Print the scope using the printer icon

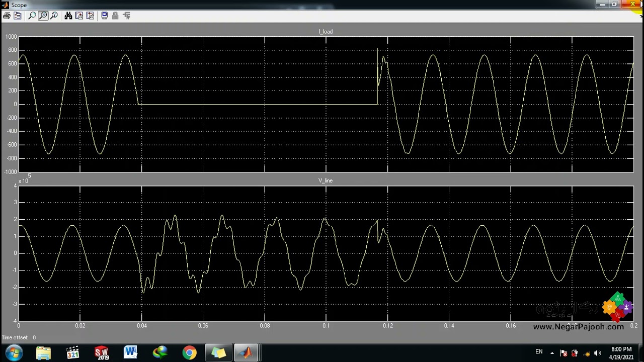pyautogui.click(x=7, y=16)
